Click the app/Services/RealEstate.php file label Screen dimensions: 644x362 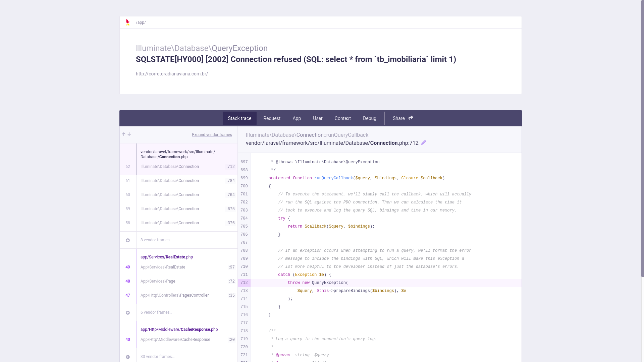point(167,257)
